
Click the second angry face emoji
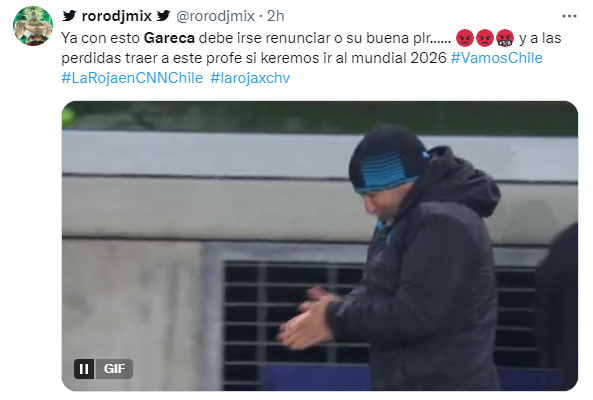[484, 38]
